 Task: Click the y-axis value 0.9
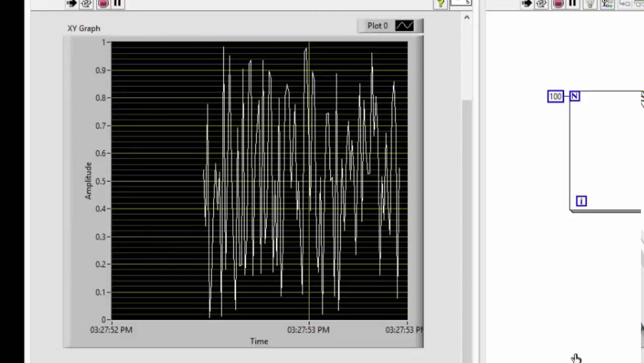(101, 70)
